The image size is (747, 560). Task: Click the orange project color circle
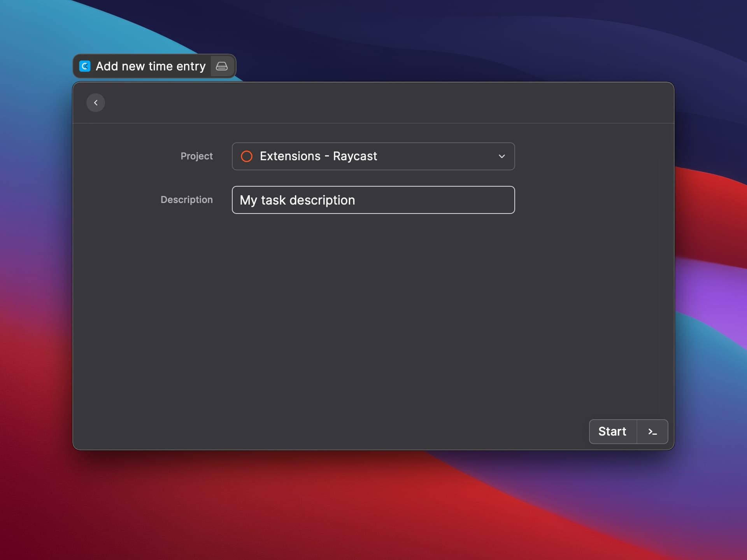tap(247, 156)
